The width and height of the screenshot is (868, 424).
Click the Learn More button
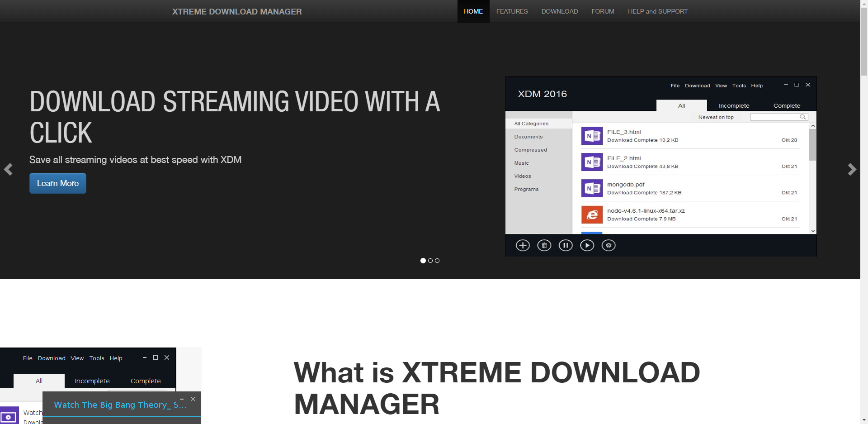pos(57,183)
